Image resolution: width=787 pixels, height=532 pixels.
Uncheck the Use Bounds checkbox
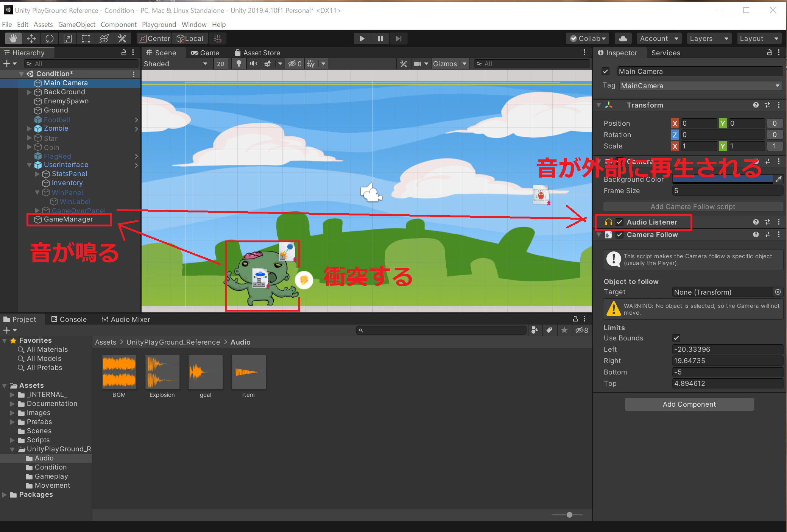tap(676, 338)
